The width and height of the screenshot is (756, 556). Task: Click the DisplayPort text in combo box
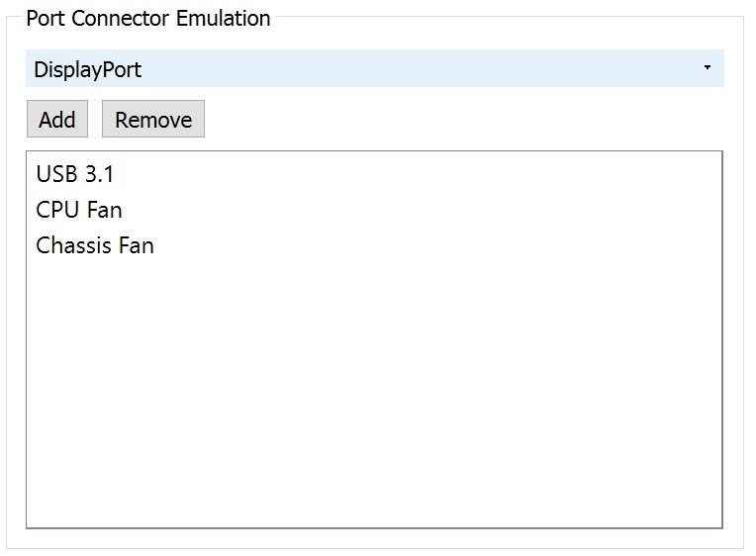pyautogui.click(x=87, y=69)
